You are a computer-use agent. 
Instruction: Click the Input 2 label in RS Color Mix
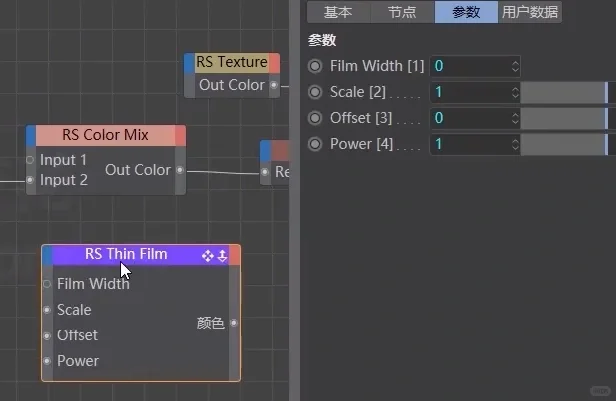pos(64,180)
